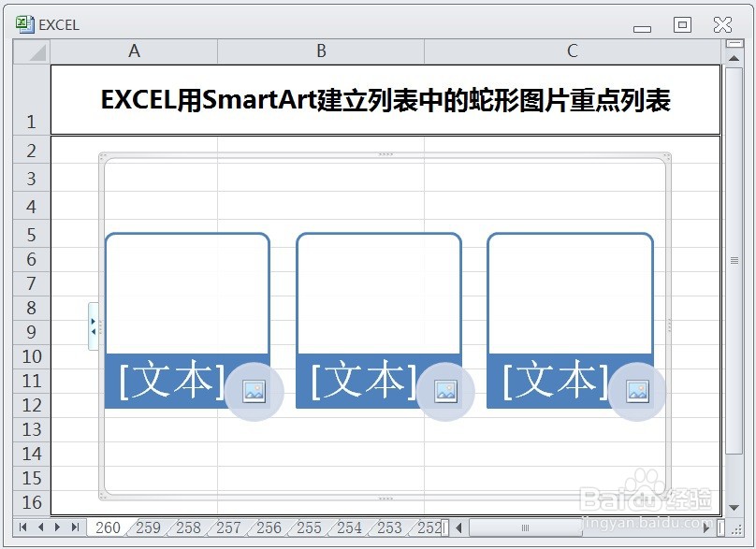This screenshot has height=549, width=756.
Task: Select row 1 header
Action: [x=31, y=100]
